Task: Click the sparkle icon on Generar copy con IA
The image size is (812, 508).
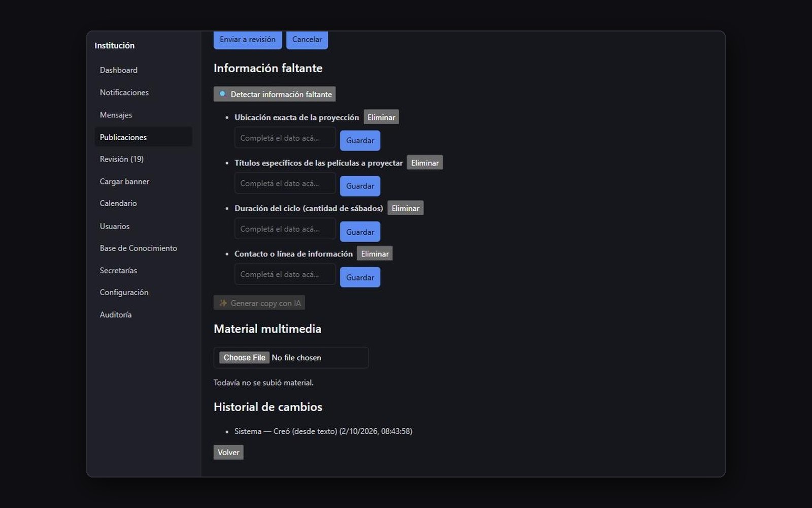Action: coord(223,303)
